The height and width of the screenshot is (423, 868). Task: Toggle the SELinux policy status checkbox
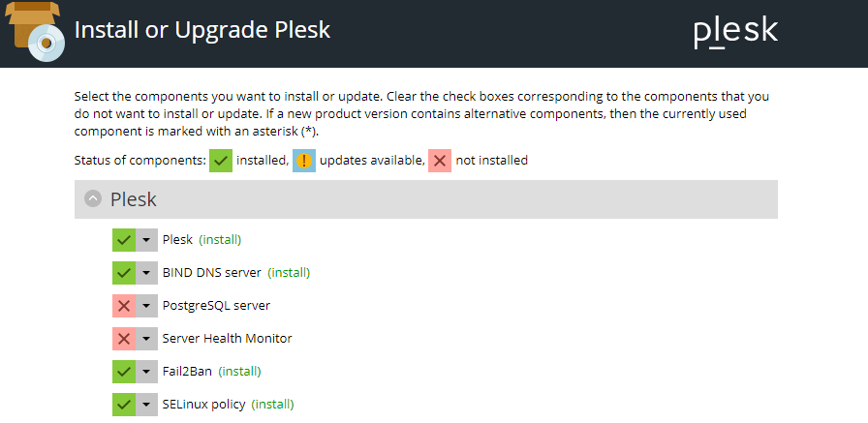tap(123, 405)
